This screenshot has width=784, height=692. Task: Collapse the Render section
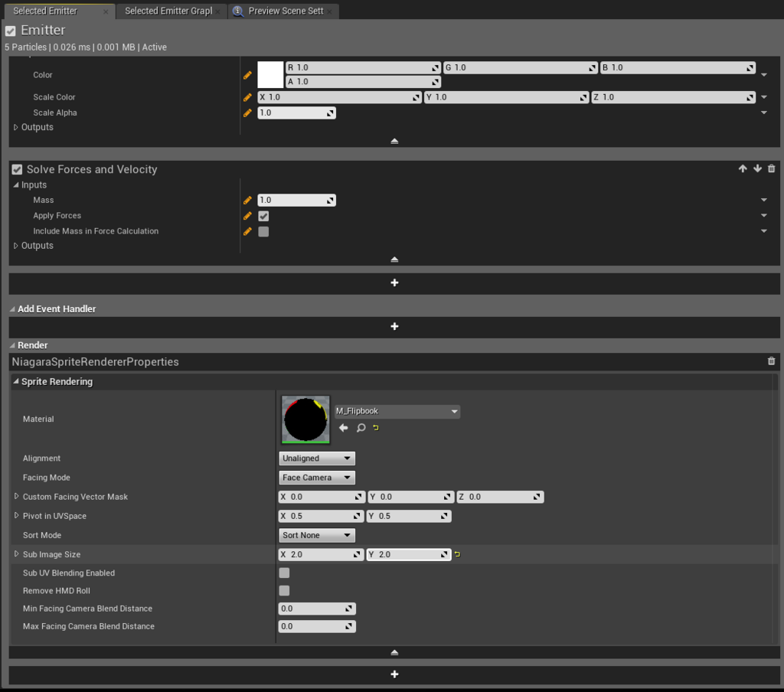point(12,345)
